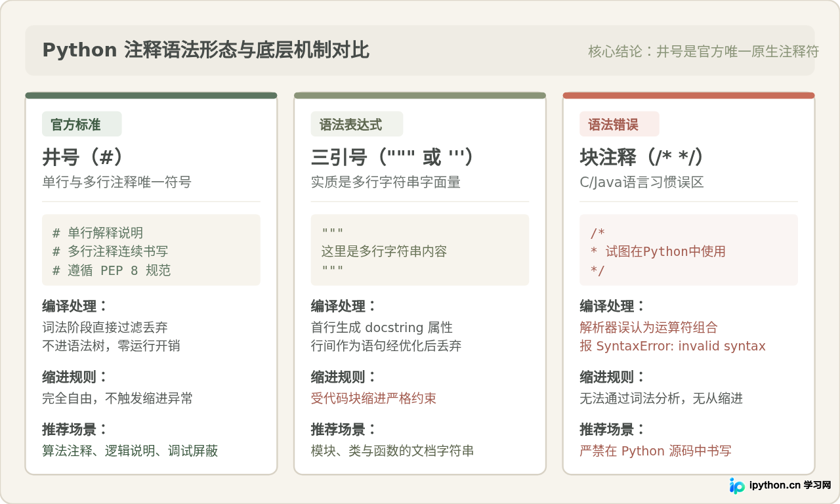
Task: Click the text 首行生成 docstring 属性
Action: (x=382, y=327)
